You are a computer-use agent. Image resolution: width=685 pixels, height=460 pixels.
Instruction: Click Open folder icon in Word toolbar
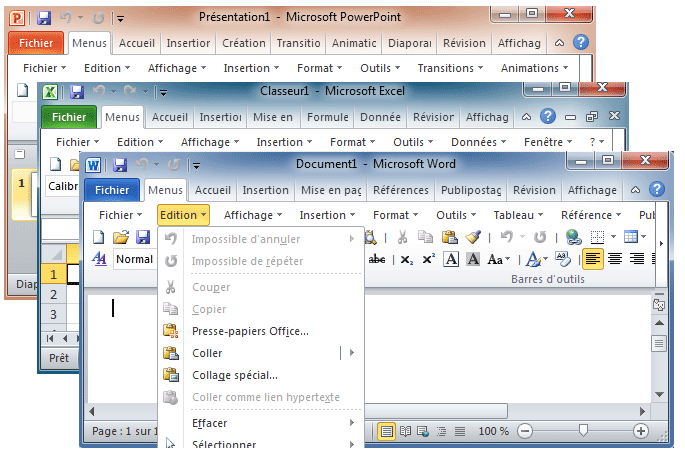click(x=121, y=237)
